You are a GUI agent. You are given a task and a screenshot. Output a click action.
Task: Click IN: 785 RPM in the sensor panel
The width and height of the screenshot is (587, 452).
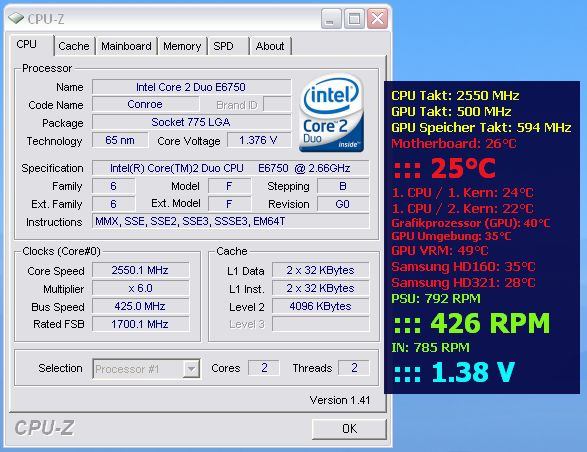(430, 348)
